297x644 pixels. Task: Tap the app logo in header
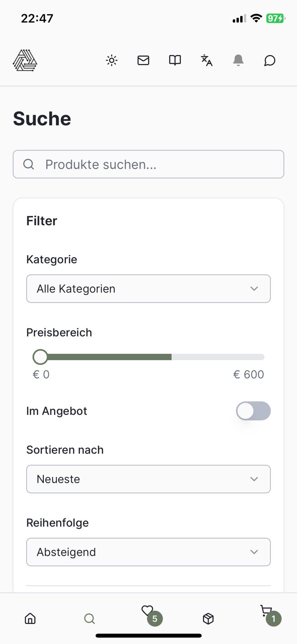coord(25,60)
